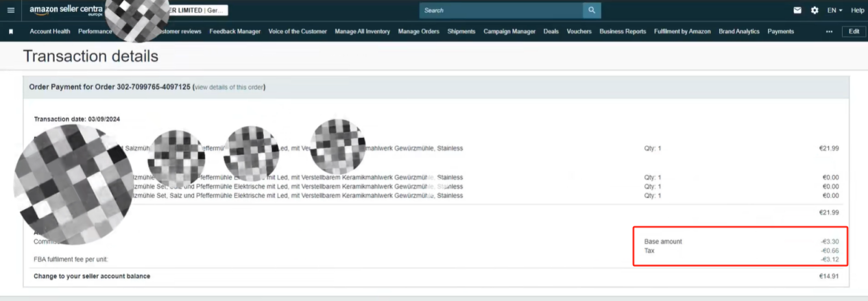Viewport: 868px width, 301px height.
Task: Open the hamburger main menu
Action: click(10, 10)
